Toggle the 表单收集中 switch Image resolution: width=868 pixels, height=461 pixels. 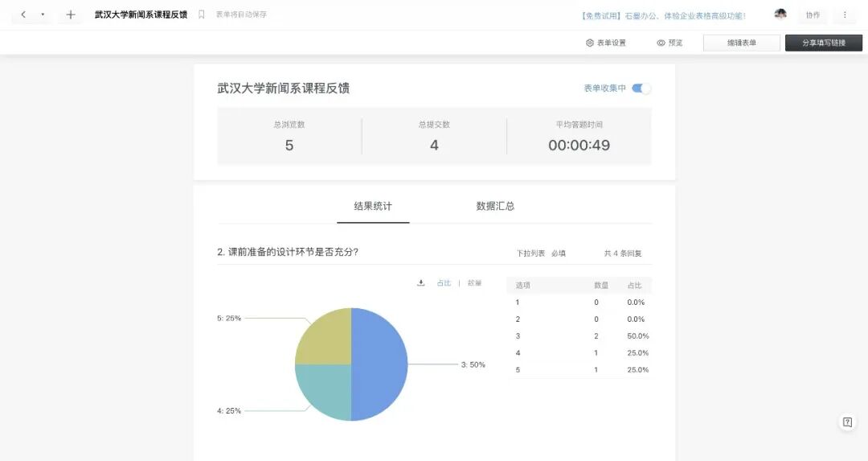click(x=641, y=88)
